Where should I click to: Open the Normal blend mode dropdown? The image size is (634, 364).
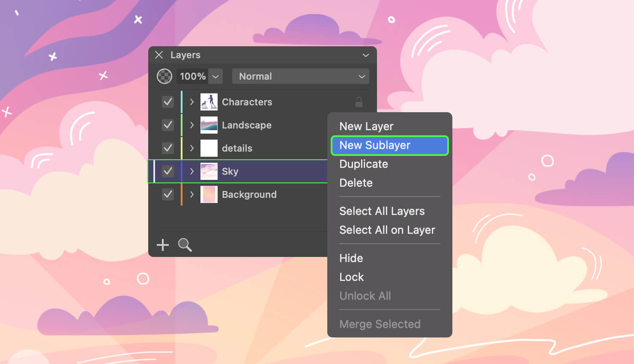tap(300, 76)
